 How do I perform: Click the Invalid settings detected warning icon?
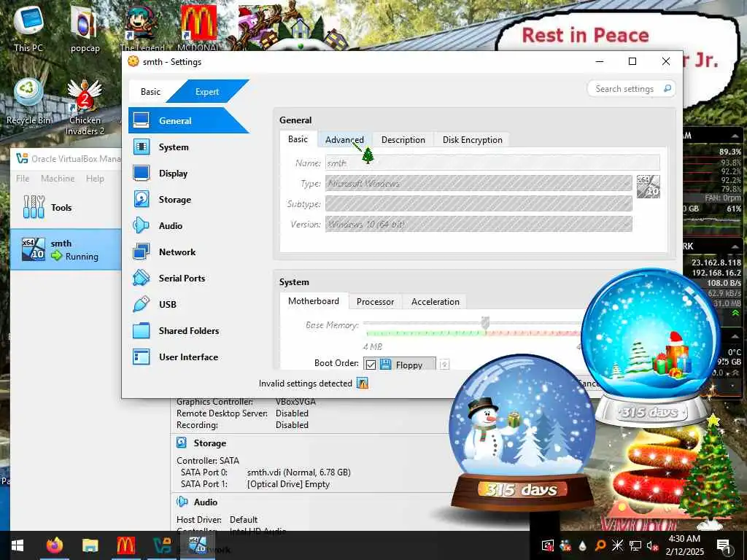pyautogui.click(x=363, y=384)
